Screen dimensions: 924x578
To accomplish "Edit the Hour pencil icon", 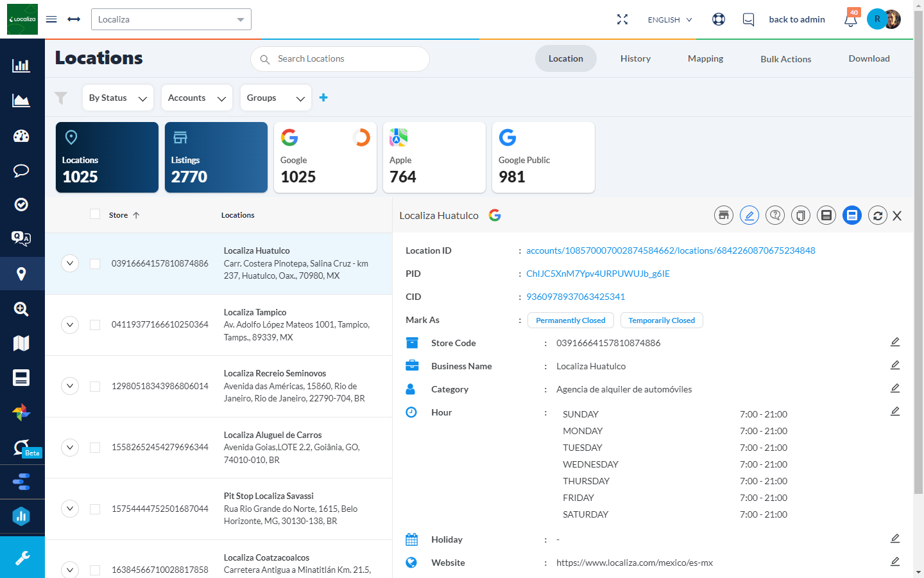I will click(x=895, y=412).
